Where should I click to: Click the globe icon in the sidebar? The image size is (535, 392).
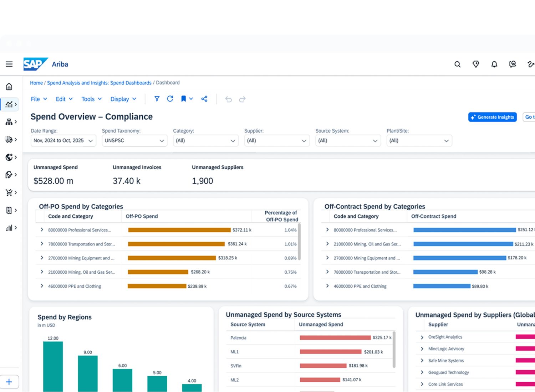(x=9, y=157)
